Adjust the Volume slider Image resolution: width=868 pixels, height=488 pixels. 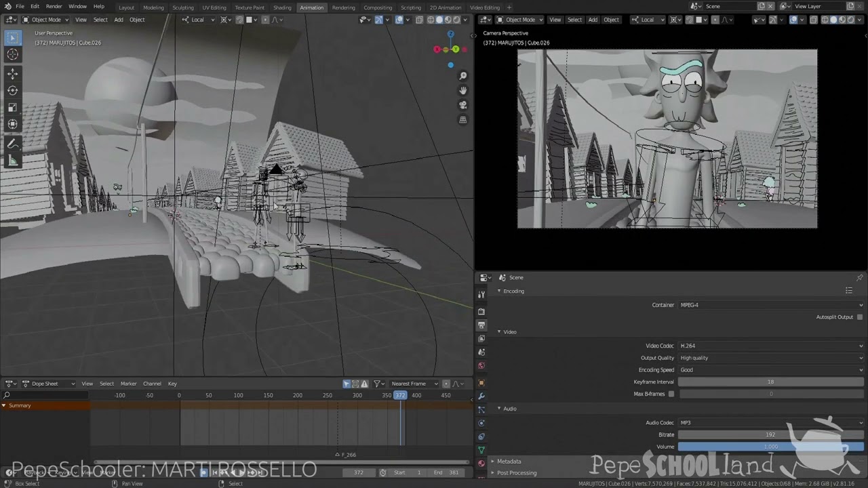(771, 447)
